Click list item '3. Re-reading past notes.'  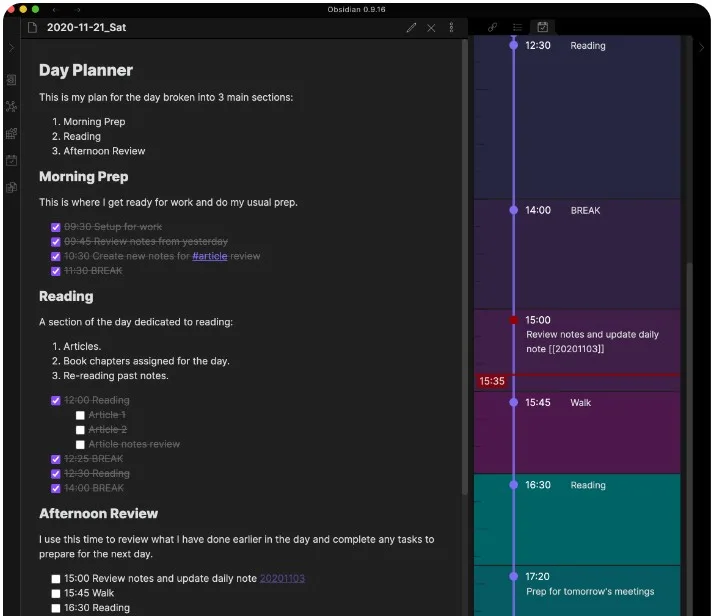coord(110,376)
